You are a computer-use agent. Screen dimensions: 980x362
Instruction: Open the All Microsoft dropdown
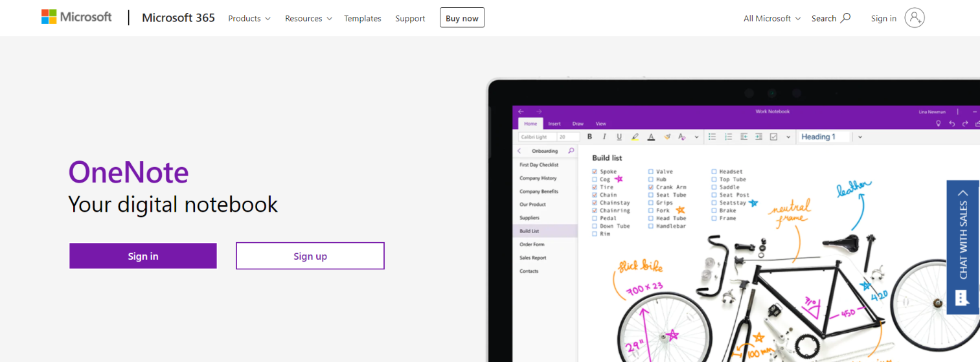(772, 18)
